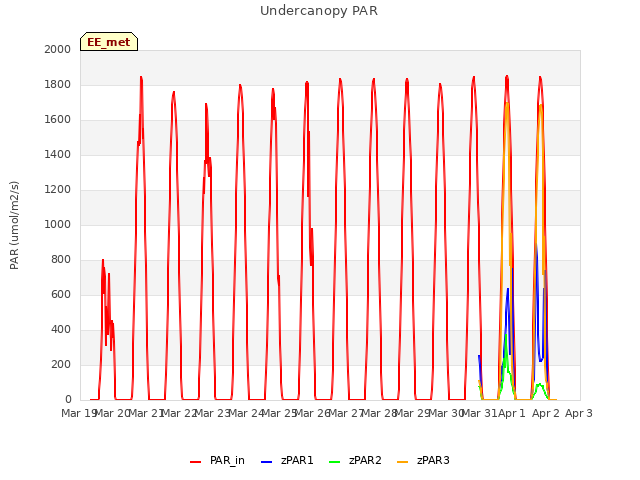Toggle zPAR3 series in legend
The image size is (640, 480).
[x=423, y=460]
